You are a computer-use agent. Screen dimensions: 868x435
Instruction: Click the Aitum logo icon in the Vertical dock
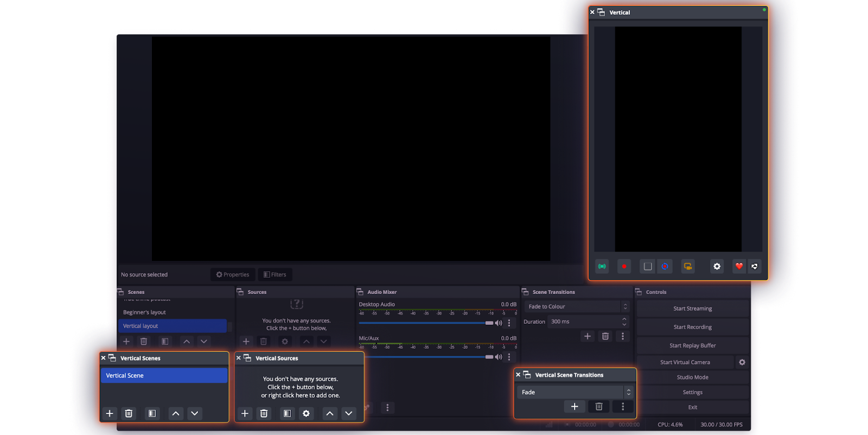click(754, 266)
